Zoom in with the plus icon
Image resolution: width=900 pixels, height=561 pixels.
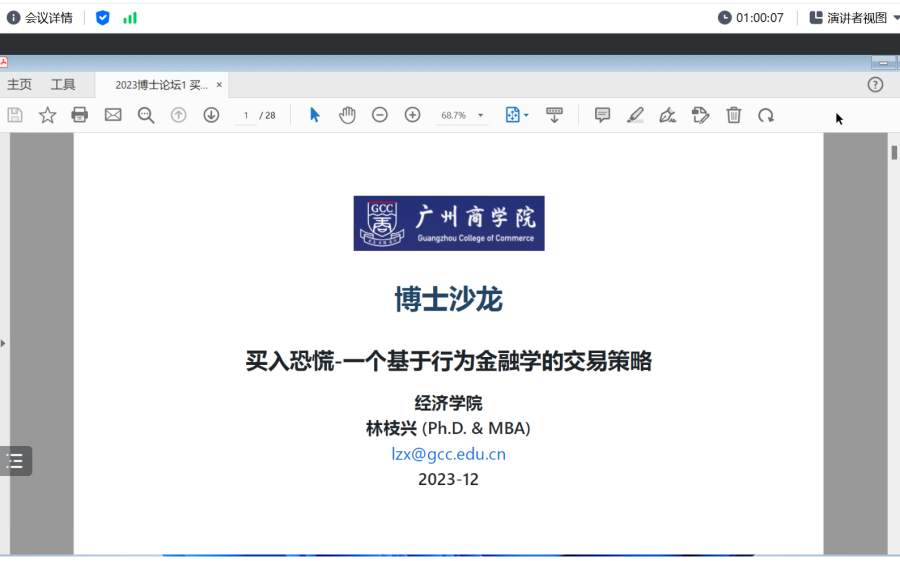(x=412, y=115)
